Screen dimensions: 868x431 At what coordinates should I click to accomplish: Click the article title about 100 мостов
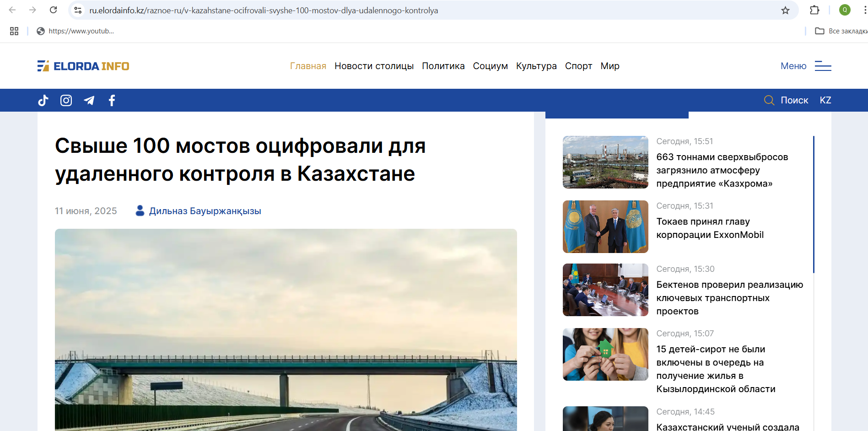pos(240,160)
